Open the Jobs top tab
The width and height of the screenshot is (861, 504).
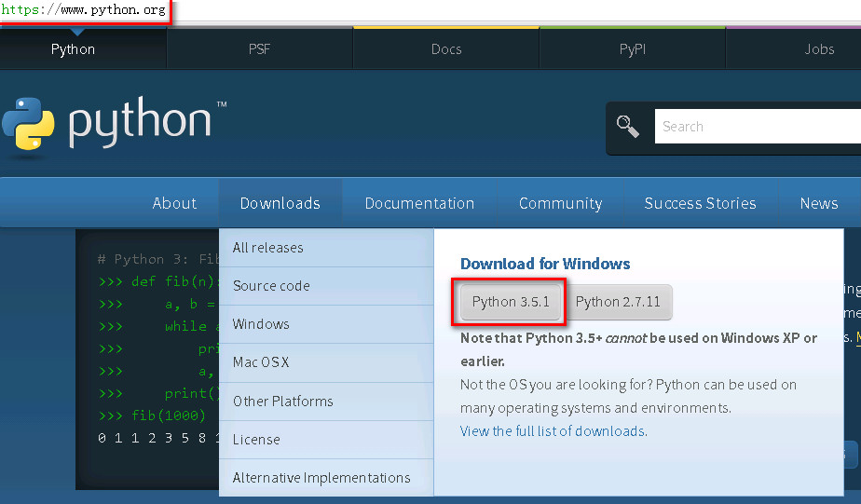click(x=819, y=49)
